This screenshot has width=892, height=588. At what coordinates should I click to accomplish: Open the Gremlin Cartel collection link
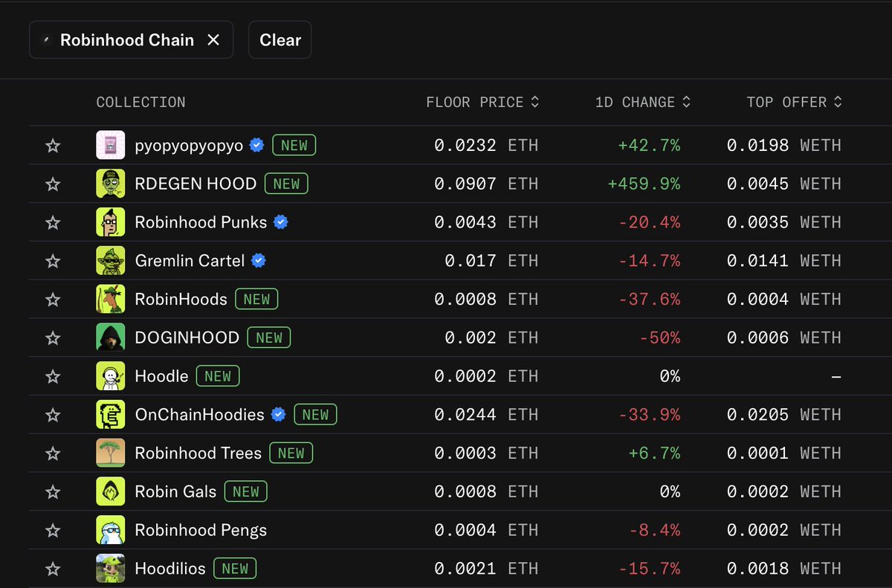(190, 261)
